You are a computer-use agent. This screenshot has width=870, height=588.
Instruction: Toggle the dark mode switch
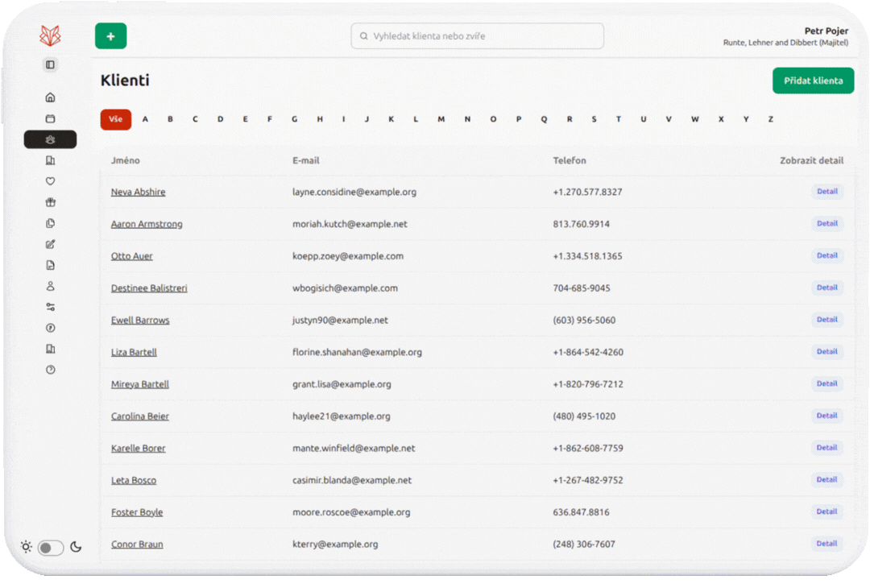point(51,548)
